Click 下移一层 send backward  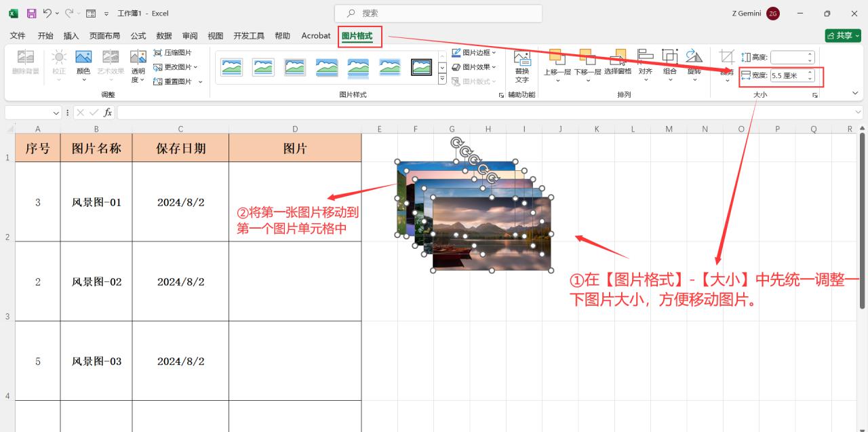[x=587, y=66]
